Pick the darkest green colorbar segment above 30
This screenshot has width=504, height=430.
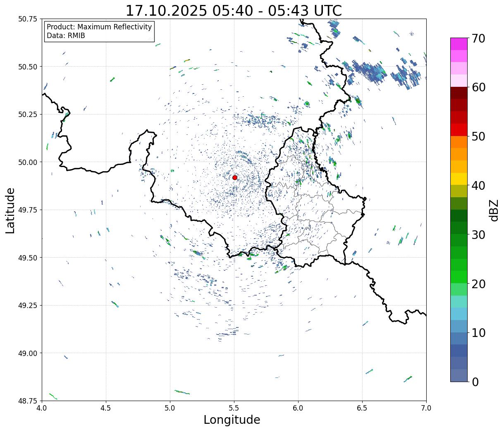click(459, 216)
